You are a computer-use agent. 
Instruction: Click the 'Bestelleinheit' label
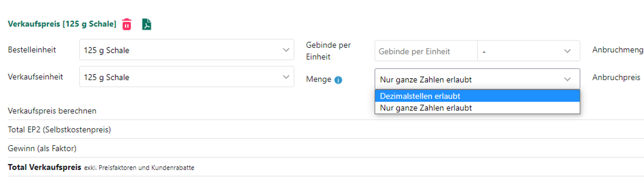click(32, 50)
